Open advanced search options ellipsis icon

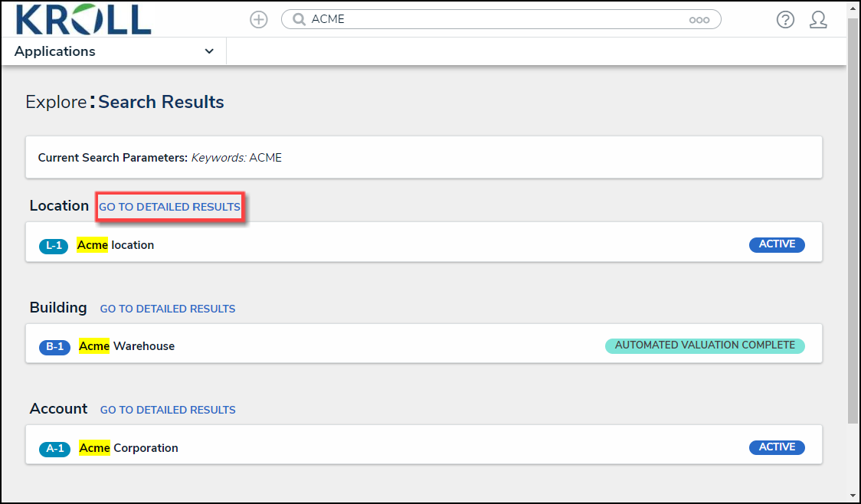699,20
